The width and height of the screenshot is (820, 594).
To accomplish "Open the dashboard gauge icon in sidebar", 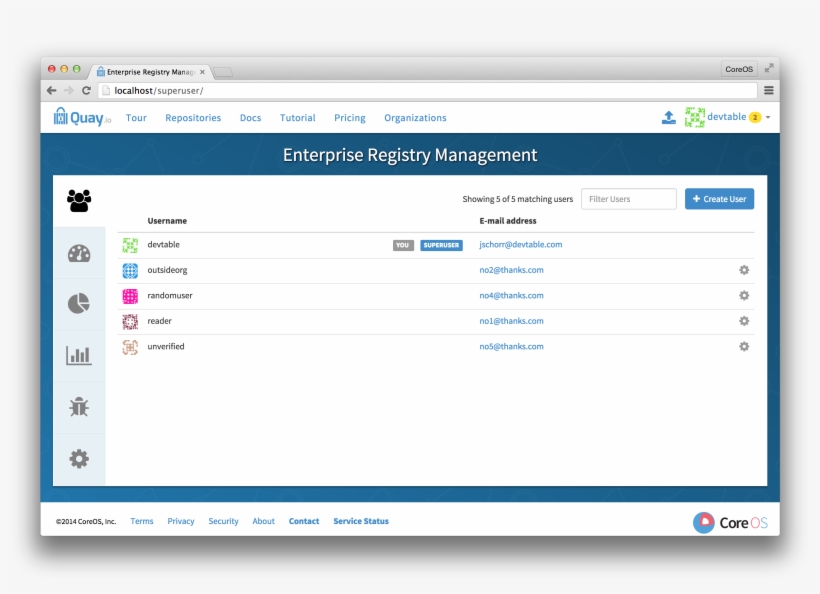I will tap(79, 253).
